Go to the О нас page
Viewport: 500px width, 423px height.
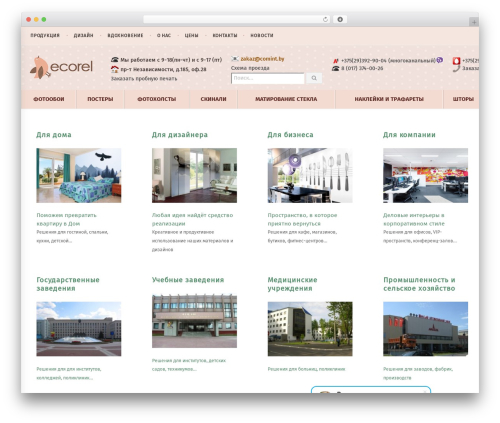164,35
